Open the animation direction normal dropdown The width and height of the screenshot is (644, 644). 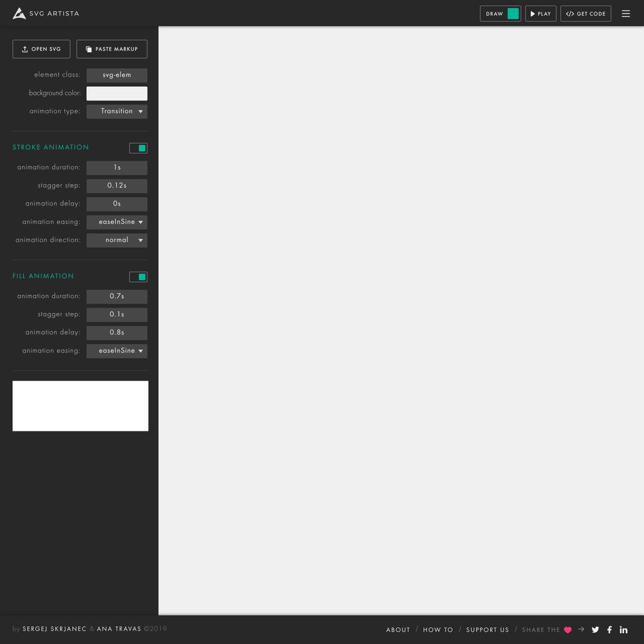117,240
